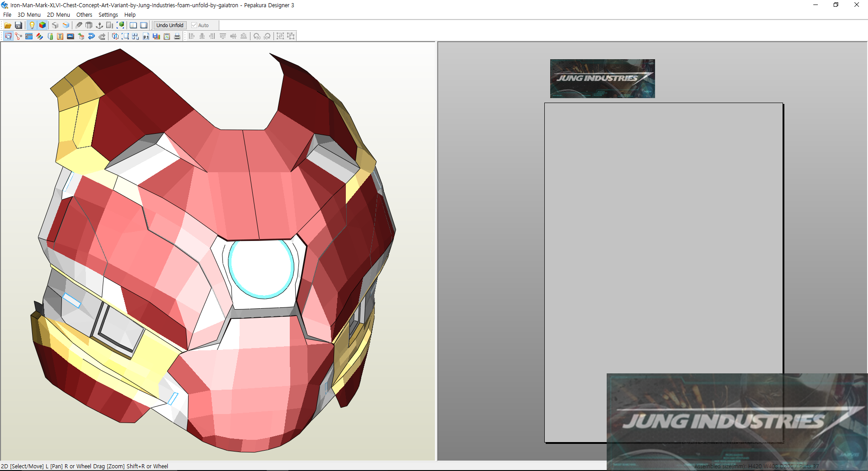The width and height of the screenshot is (868, 471).
Task: Toggle the Auto checkbox
Action: 200,25
